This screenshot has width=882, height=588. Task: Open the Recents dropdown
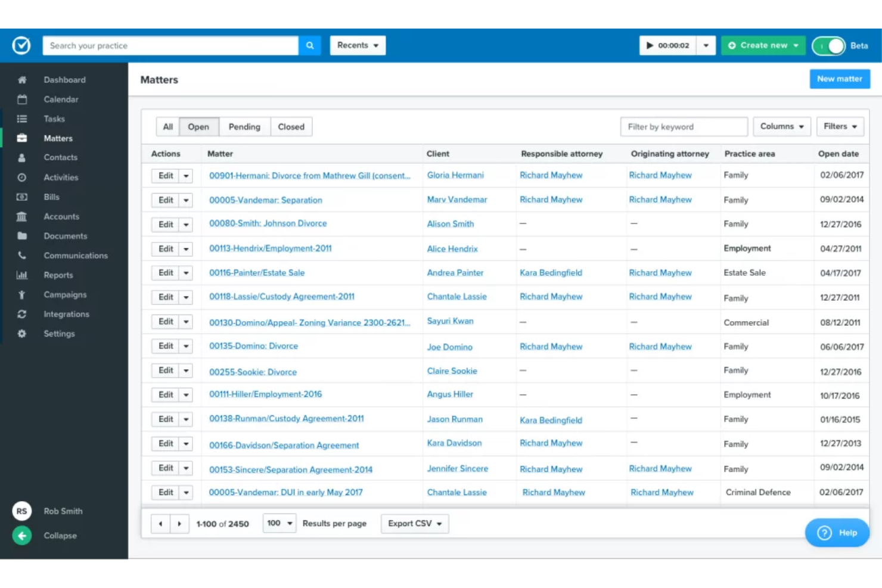click(357, 45)
